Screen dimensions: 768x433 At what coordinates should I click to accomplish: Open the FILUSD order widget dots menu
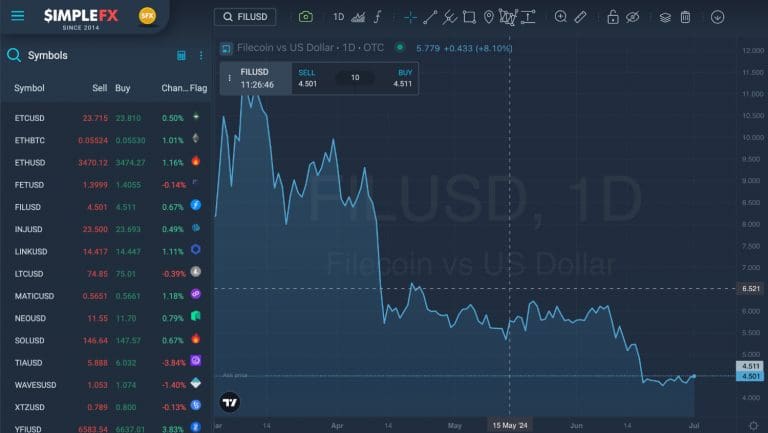click(229, 78)
